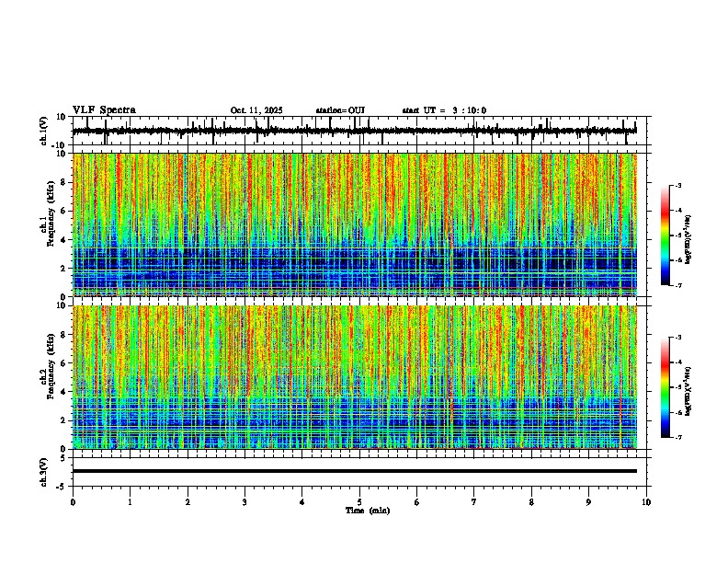Click the ch.1 color scale bar
The image size is (728, 563).
665,236
